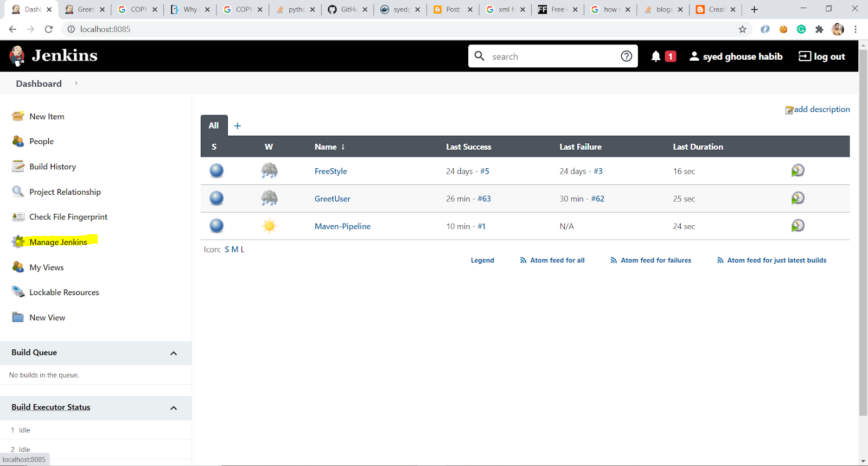
Task: Click log out
Action: pos(822,56)
